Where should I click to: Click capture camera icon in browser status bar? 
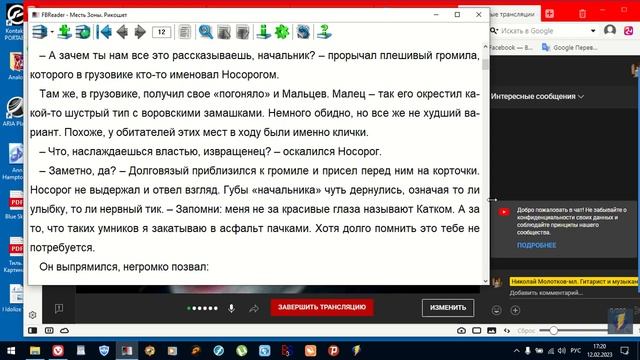[x=461, y=330]
